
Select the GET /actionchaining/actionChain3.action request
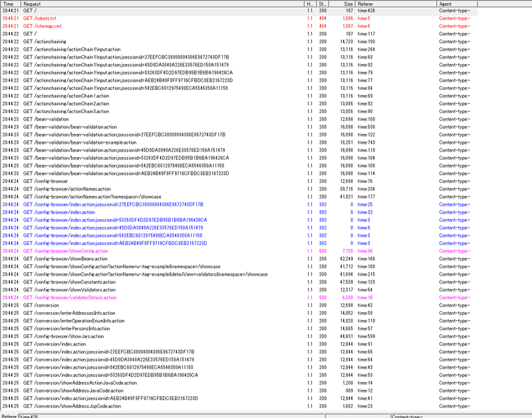[x=239, y=111]
